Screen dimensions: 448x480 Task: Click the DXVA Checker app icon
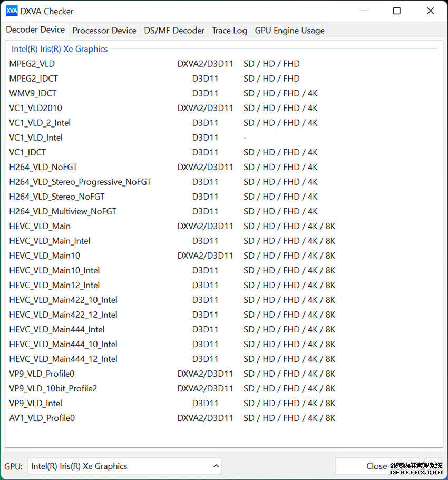pyautogui.click(x=12, y=11)
